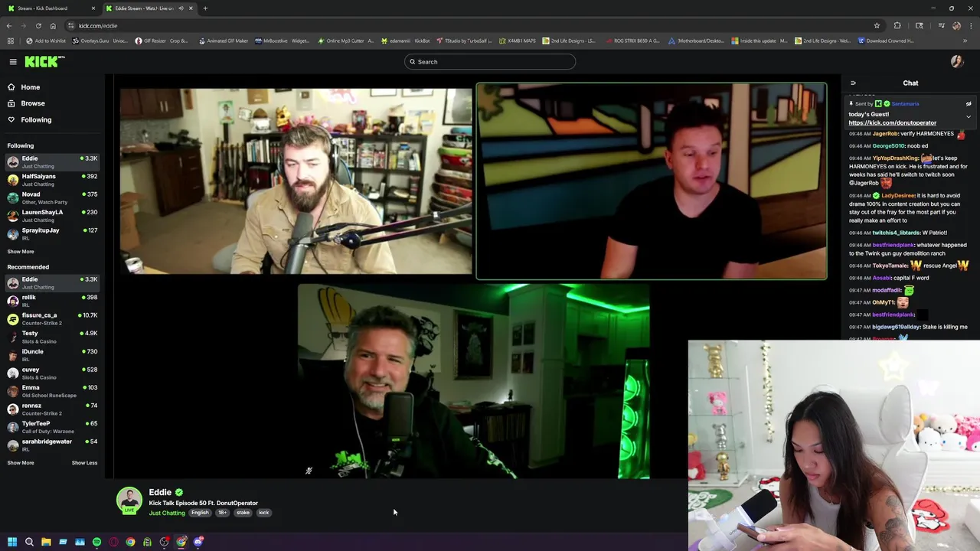Click the Kick logo
The image size is (980, 551).
click(44, 61)
